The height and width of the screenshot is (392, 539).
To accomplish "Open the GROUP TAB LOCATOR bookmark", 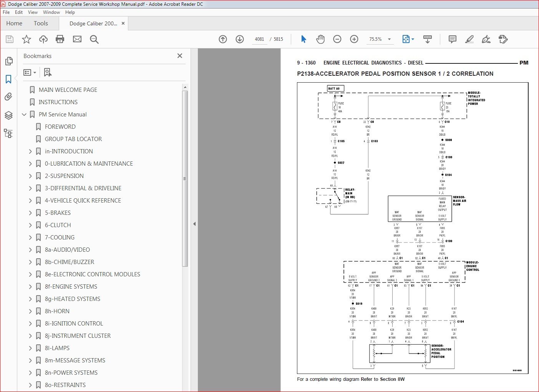I will pyautogui.click(x=73, y=139).
